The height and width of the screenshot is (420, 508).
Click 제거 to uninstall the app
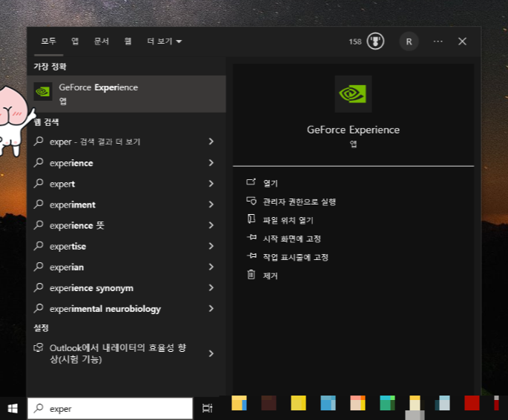[270, 276]
